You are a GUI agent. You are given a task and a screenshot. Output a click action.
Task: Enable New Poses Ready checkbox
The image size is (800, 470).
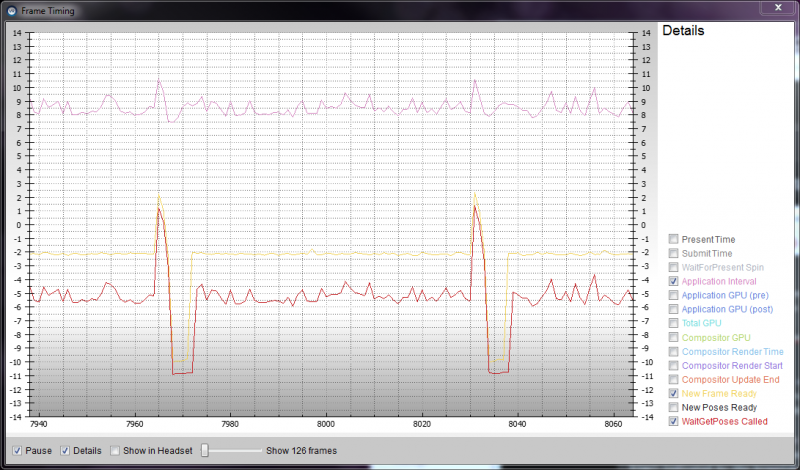coord(674,408)
